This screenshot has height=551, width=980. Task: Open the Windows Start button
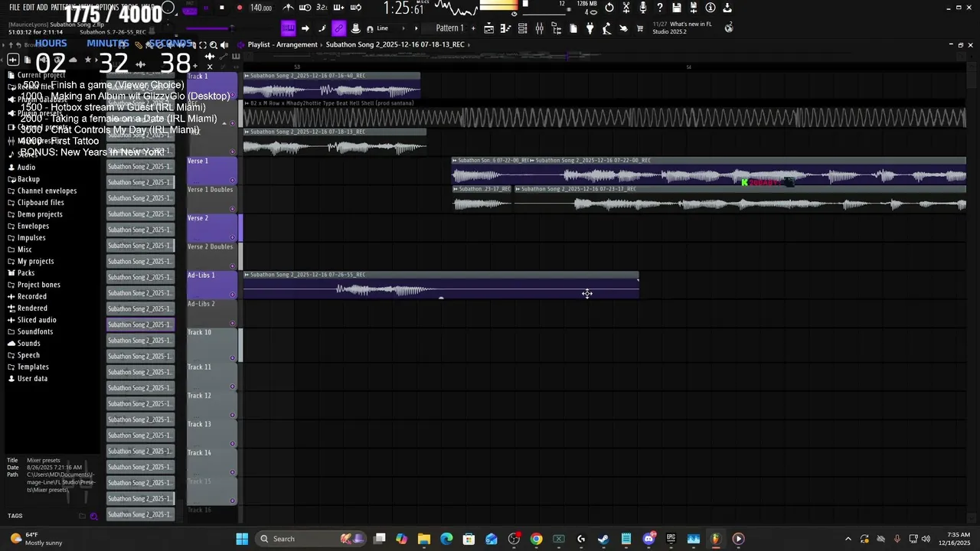click(242, 539)
